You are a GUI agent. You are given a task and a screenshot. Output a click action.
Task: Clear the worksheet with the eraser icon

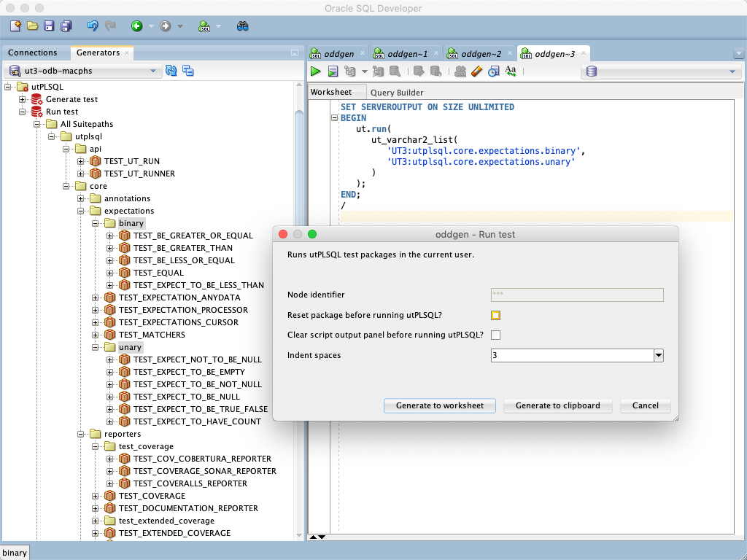click(x=475, y=71)
